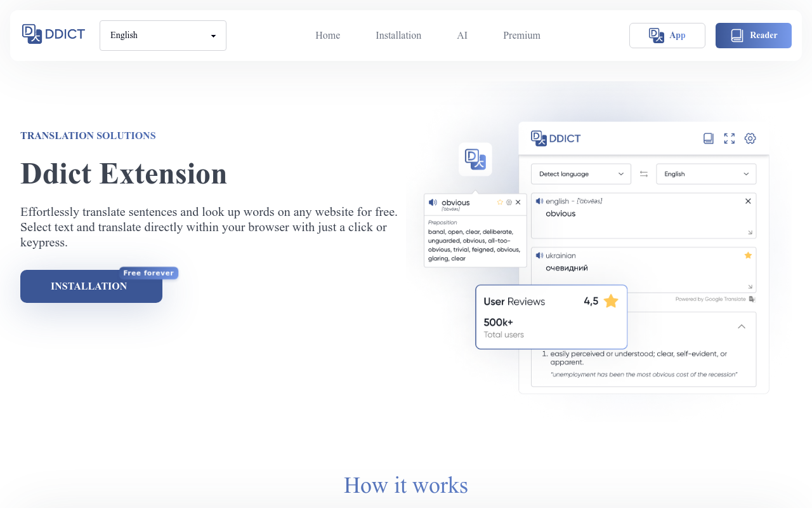Click the resize handle of source box
812x508 pixels.
tap(750, 233)
